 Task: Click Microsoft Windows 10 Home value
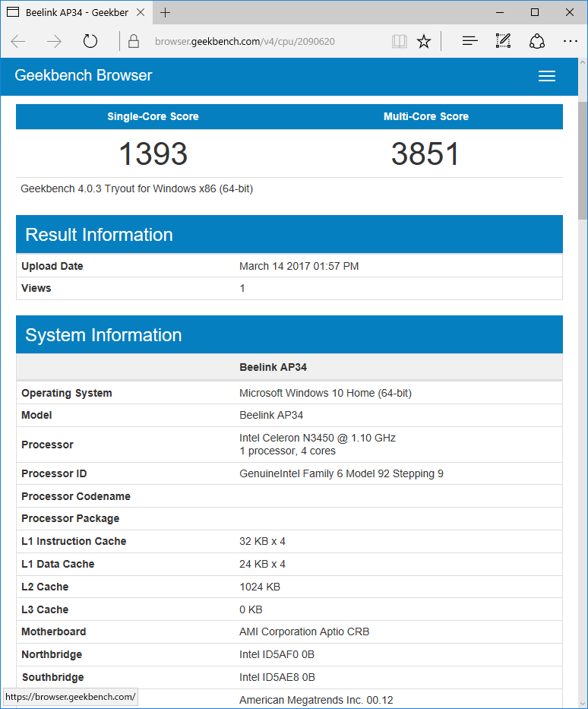(x=325, y=393)
